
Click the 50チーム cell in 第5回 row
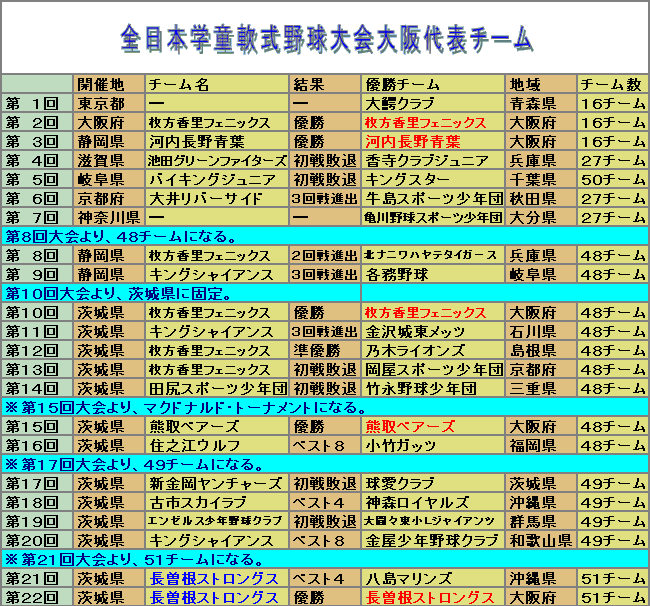tap(613, 179)
